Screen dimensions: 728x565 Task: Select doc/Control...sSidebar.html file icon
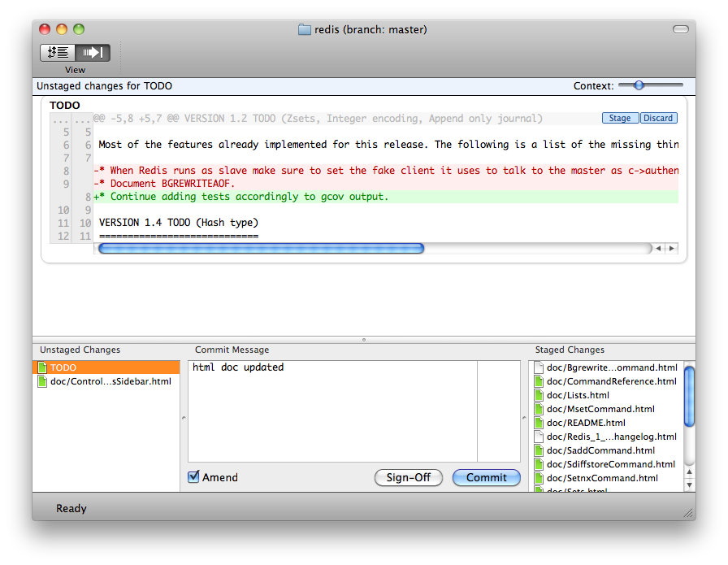[x=42, y=381]
